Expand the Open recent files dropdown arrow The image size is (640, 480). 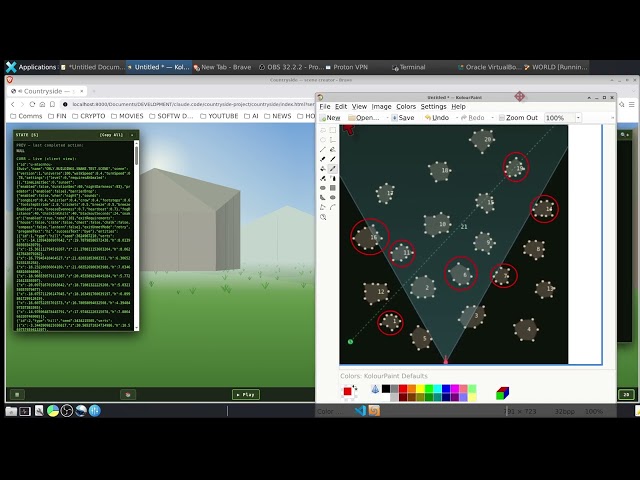pyautogui.click(x=387, y=118)
